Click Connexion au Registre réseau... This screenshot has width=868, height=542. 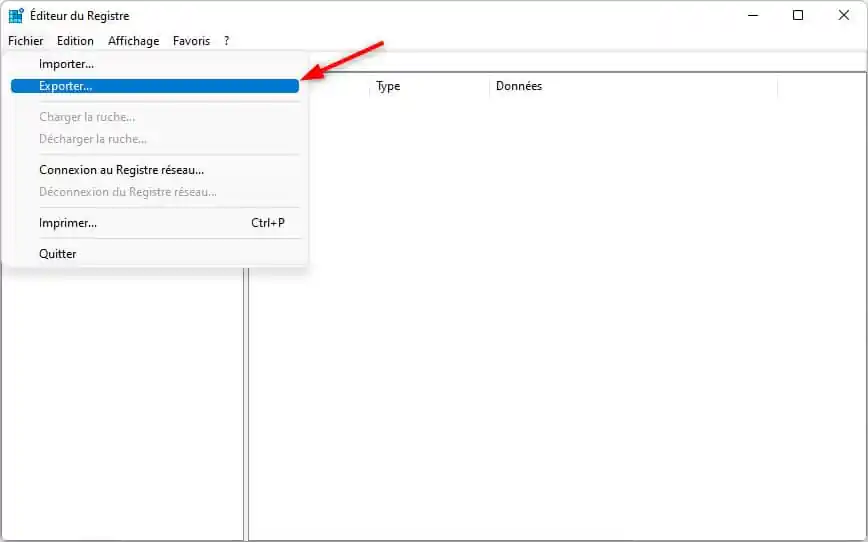click(x=155, y=170)
